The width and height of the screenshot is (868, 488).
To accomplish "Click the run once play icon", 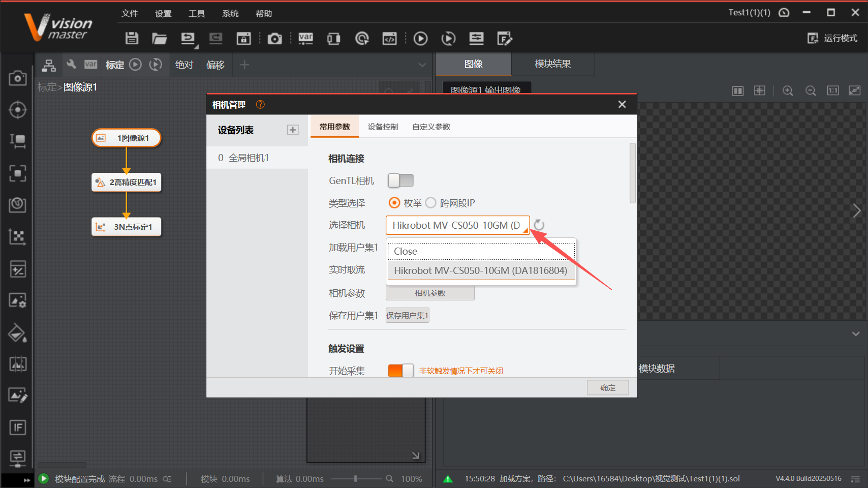I will tap(420, 38).
